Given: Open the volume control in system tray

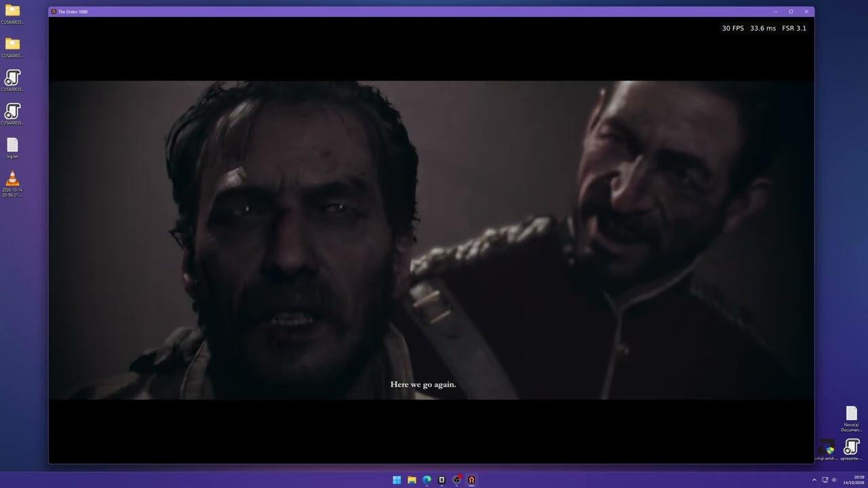Looking at the screenshot, I should tap(834, 480).
